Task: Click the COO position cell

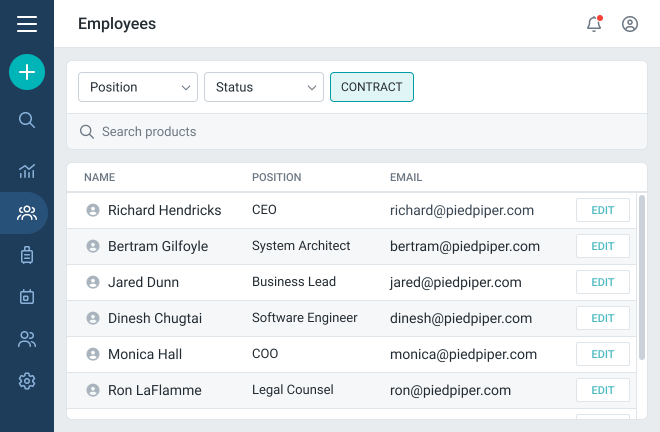Action: [x=265, y=353]
